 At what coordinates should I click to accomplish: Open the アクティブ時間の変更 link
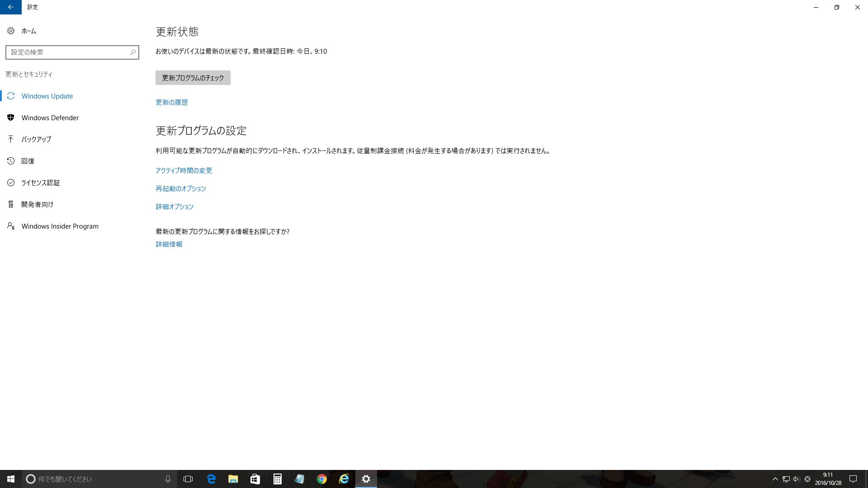[x=184, y=171]
